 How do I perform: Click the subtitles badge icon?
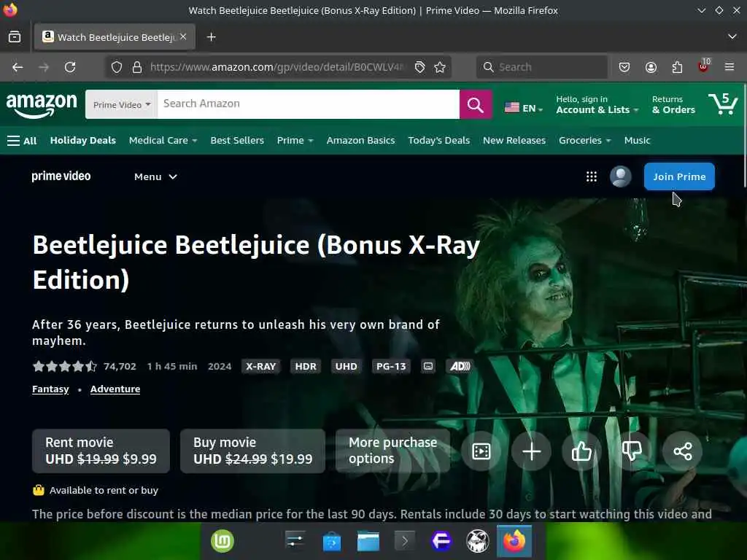(x=427, y=366)
